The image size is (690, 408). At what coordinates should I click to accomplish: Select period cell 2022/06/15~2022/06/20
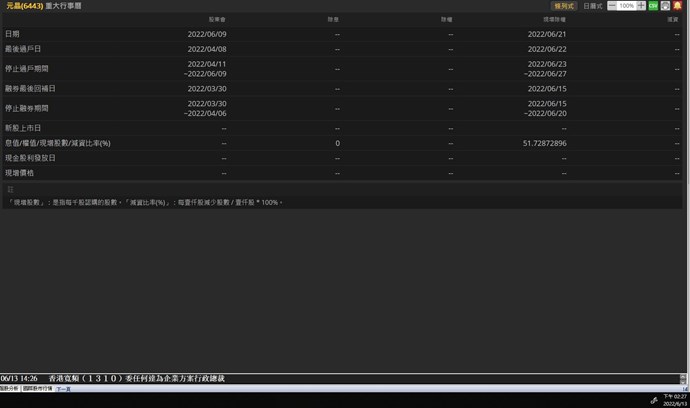point(545,108)
